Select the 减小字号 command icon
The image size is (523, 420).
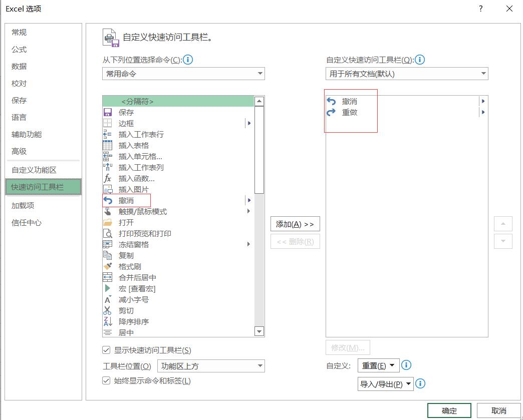pos(107,299)
